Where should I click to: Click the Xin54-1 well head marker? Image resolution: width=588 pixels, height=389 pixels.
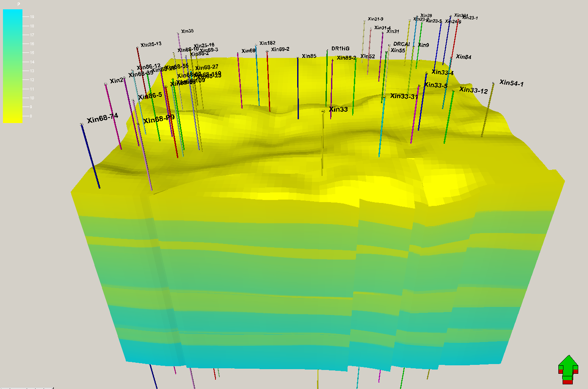pyautogui.click(x=493, y=83)
